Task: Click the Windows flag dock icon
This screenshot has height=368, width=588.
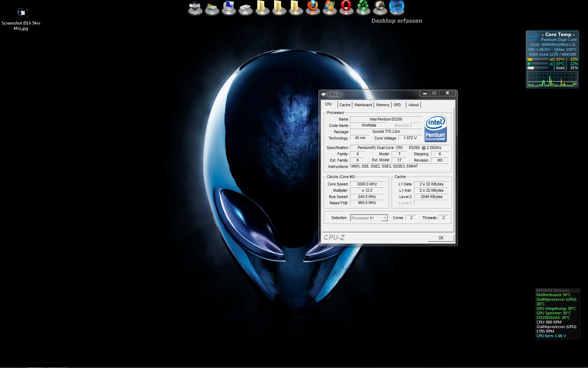Action: click(329, 7)
